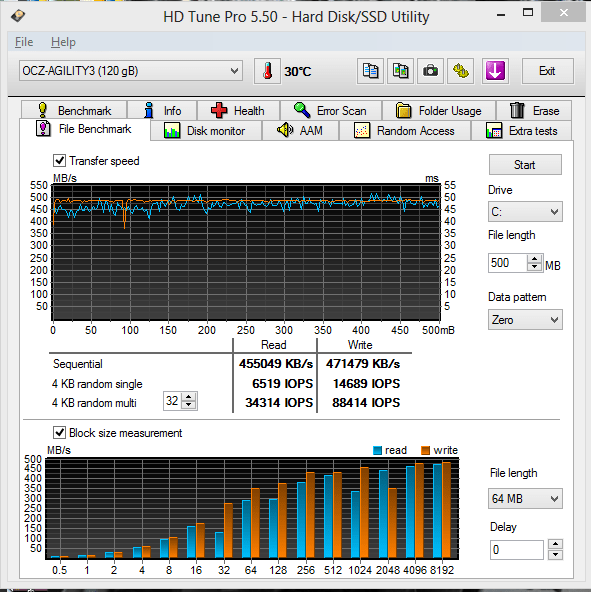Click the copy text to clipboard icon
The image size is (591, 592).
click(370, 71)
